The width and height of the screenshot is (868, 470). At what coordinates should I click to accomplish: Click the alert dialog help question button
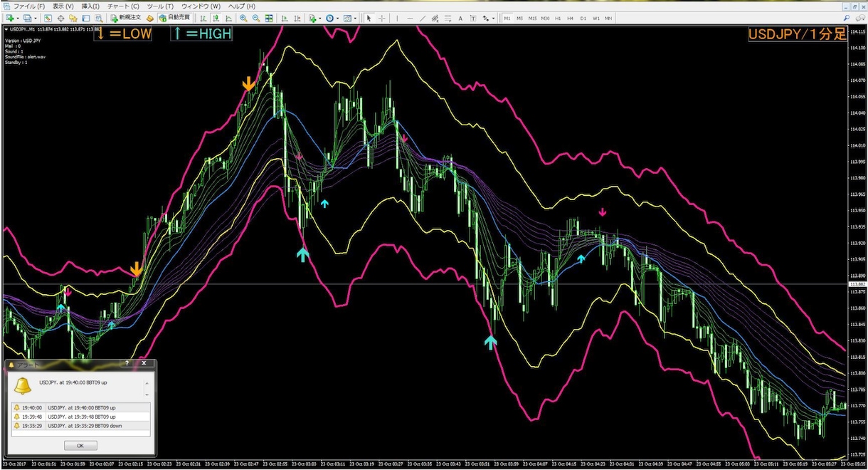point(127,363)
